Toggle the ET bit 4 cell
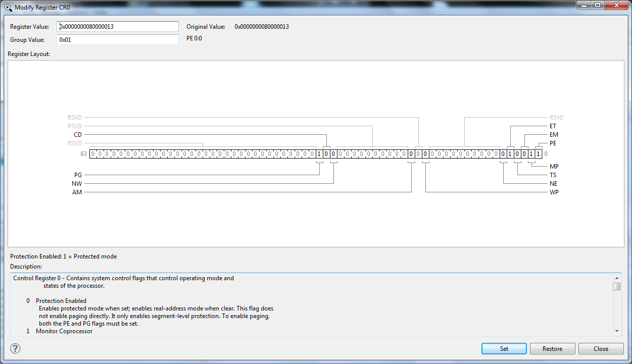 510,154
